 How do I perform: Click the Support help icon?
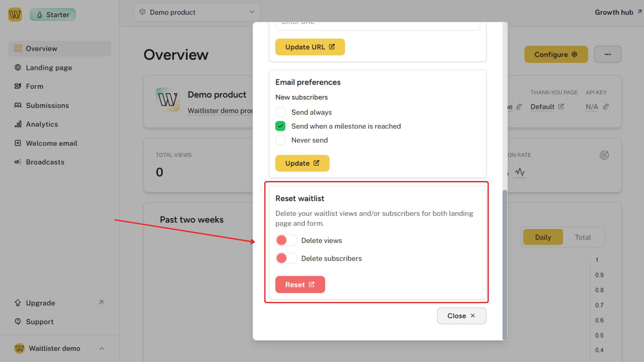18,321
